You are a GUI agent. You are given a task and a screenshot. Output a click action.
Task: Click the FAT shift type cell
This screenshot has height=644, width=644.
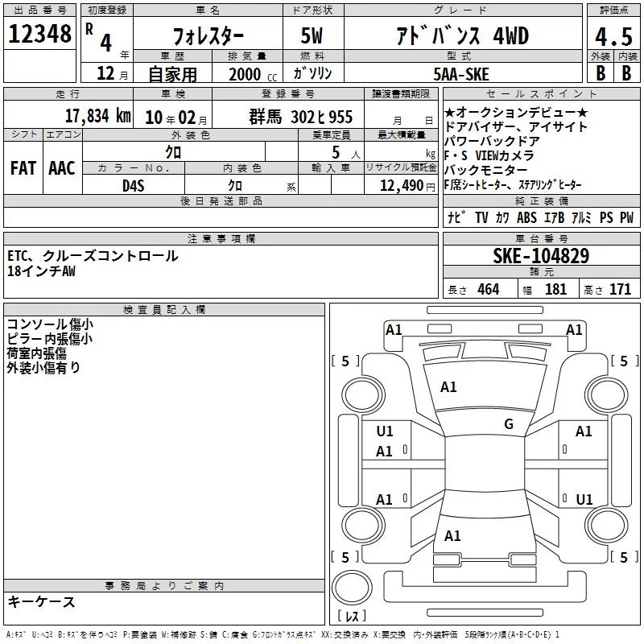tap(23, 168)
